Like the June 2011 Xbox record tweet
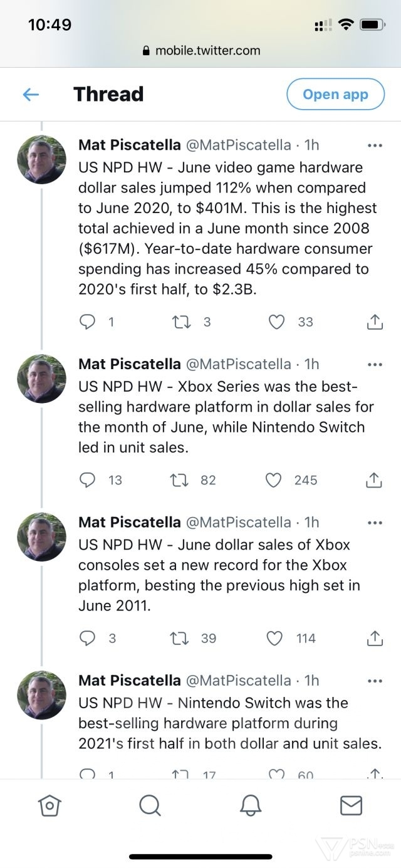This screenshot has height=868, width=401. tap(274, 639)
